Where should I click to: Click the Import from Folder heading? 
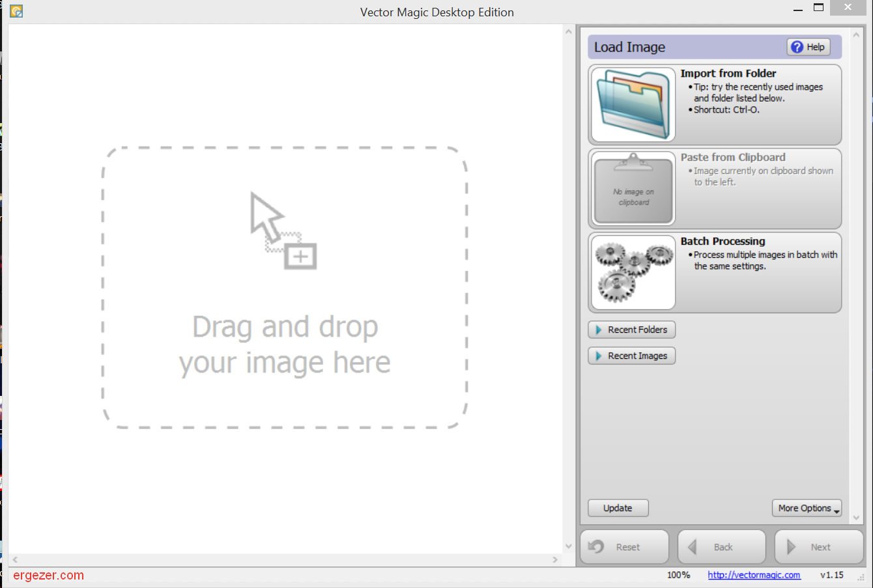point(728,74)
